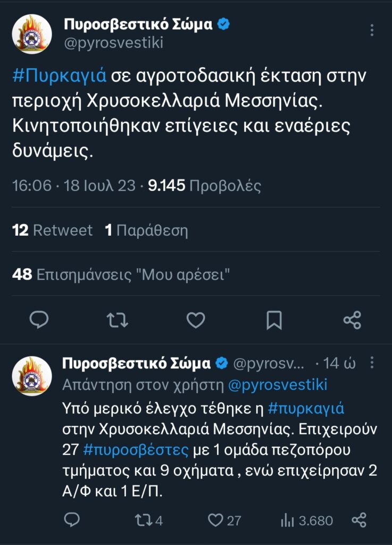392x545 pixels.
Task: Reply to the partial-control update tweet
Action: (x=72, y=520)
